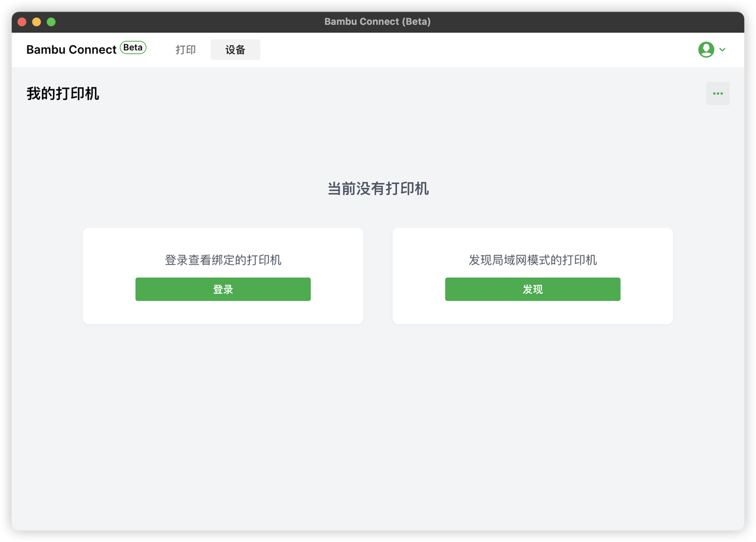Viewport: 756px width, 542px height.
Task: Click the 发现局域网模式的打印机 text
Action: point(533,260)
